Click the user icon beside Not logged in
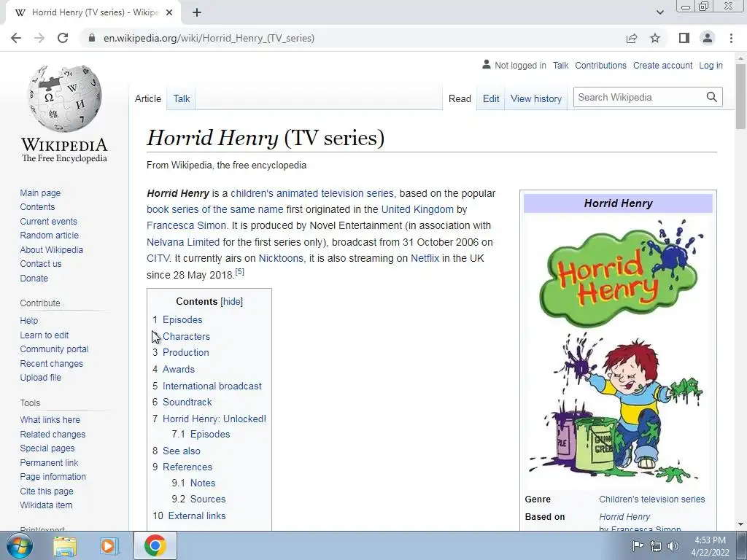Image resolution: width=747 pixels, height=560 pixels. (486, 64)
